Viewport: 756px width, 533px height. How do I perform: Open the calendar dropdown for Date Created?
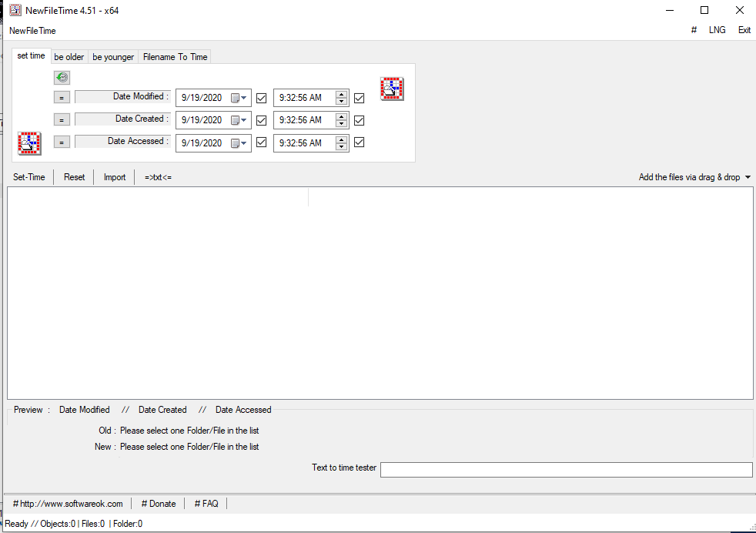(239, 120)
